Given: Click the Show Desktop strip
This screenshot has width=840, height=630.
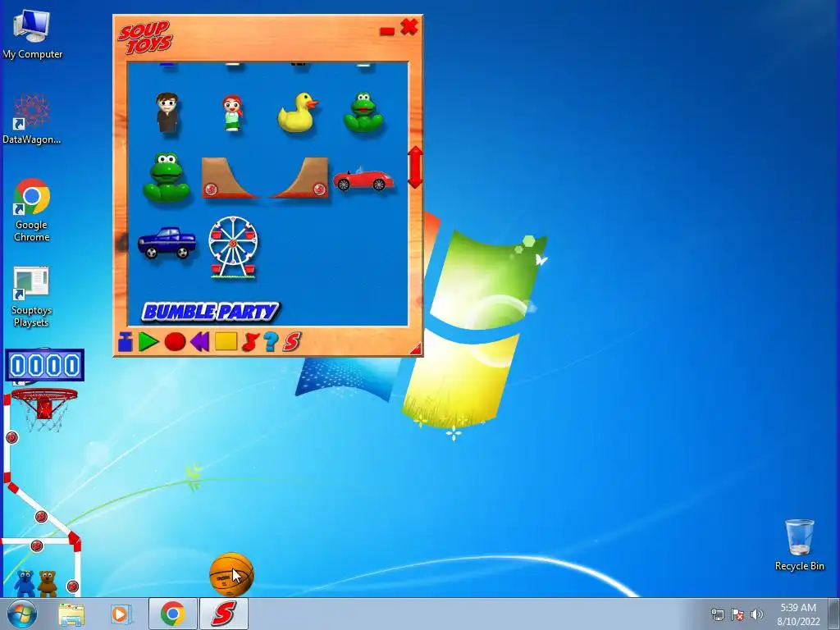Looking at the screenshot, I should tap(834, 614).
